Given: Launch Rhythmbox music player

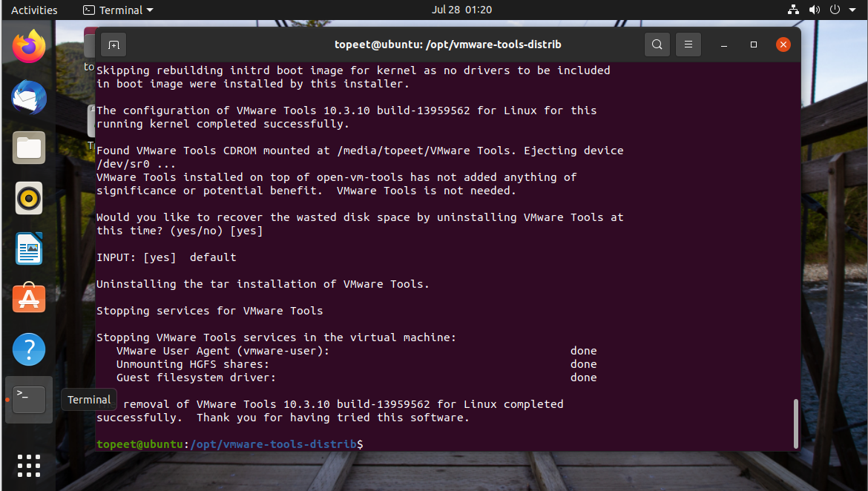Looking at the screenshot, I should tap(29, 198).
